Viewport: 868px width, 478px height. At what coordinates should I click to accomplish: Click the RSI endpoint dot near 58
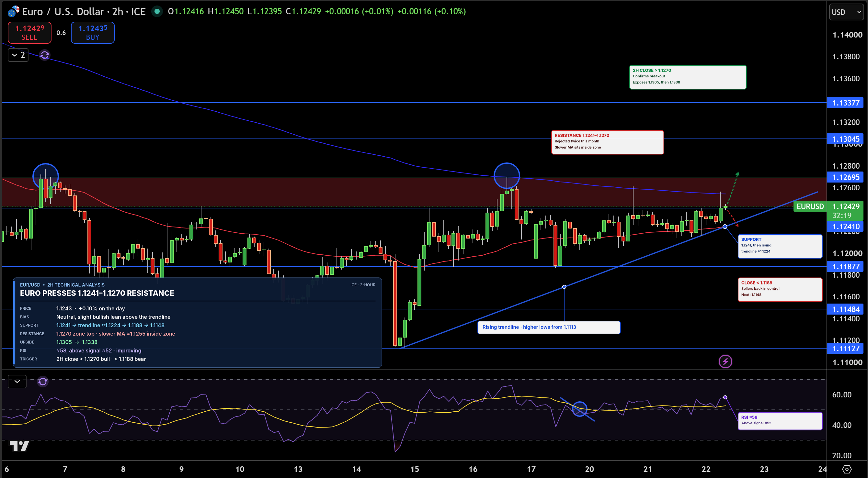click(725, 397)
